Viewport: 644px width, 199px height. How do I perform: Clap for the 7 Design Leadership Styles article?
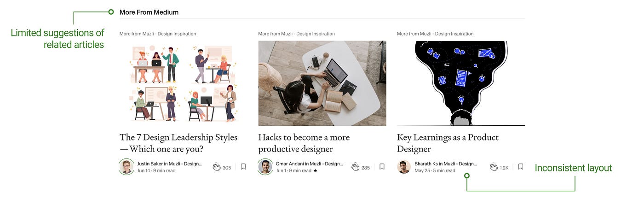coord(217,167)
